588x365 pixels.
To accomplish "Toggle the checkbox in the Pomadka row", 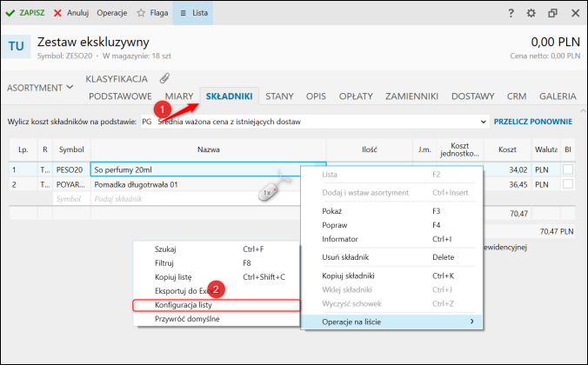I will point(568,184).
